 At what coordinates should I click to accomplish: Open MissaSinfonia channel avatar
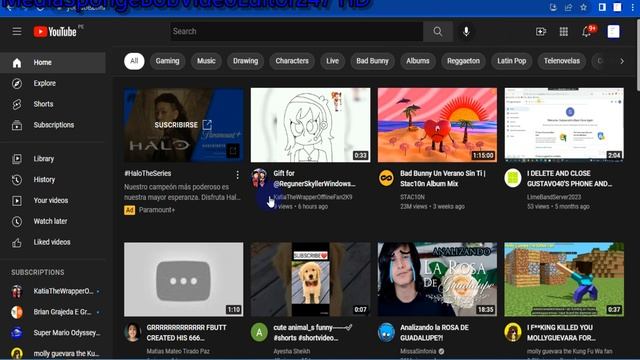click(x=386, y=332)
